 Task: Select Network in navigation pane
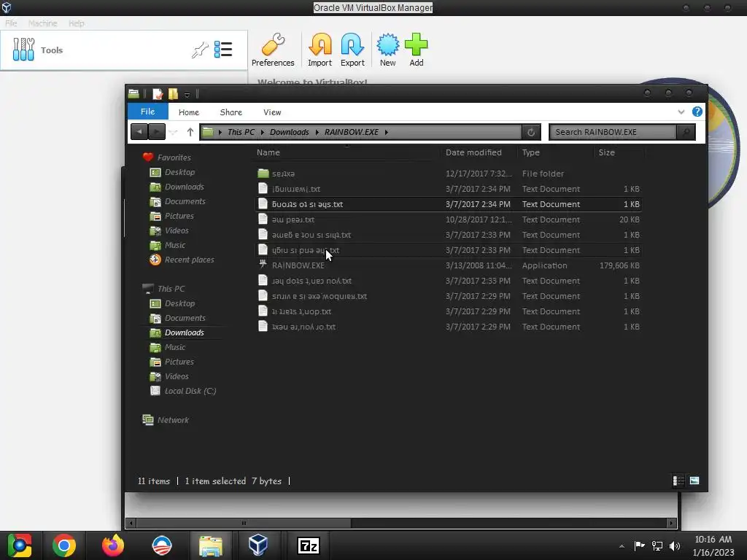[x=166, y=420]
